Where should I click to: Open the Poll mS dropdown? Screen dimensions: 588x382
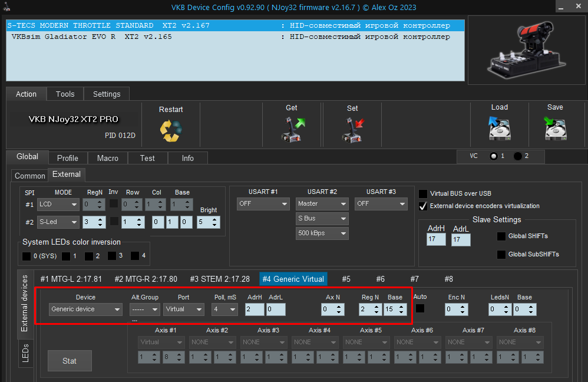coord(224,309)
